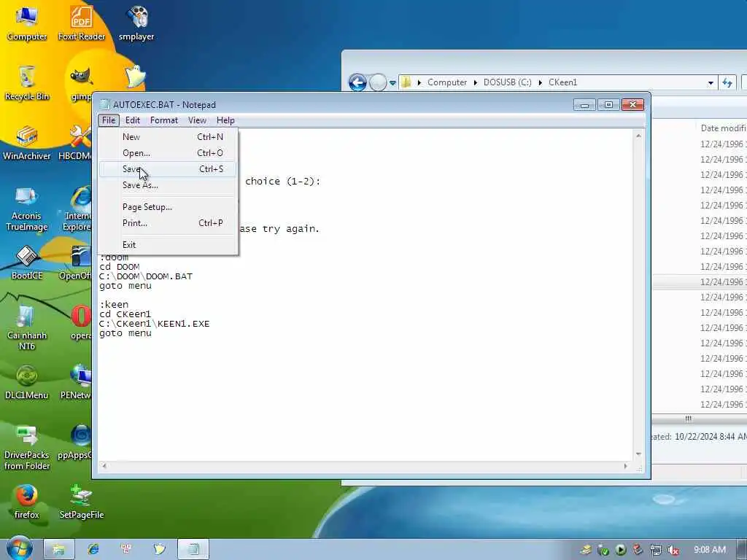Choose Save As... from the File menu
This screenshot has height=560, width=747.
pyautogui.click(x=168, y=185)
